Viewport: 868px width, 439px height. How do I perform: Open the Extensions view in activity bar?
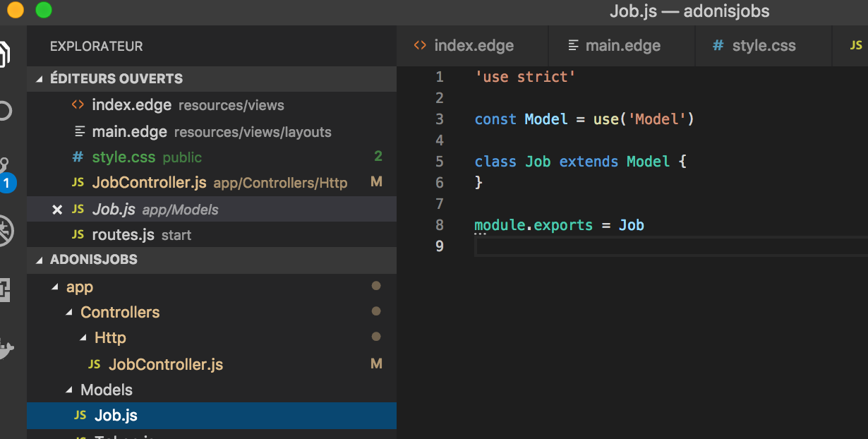click(x=4, y=290)
